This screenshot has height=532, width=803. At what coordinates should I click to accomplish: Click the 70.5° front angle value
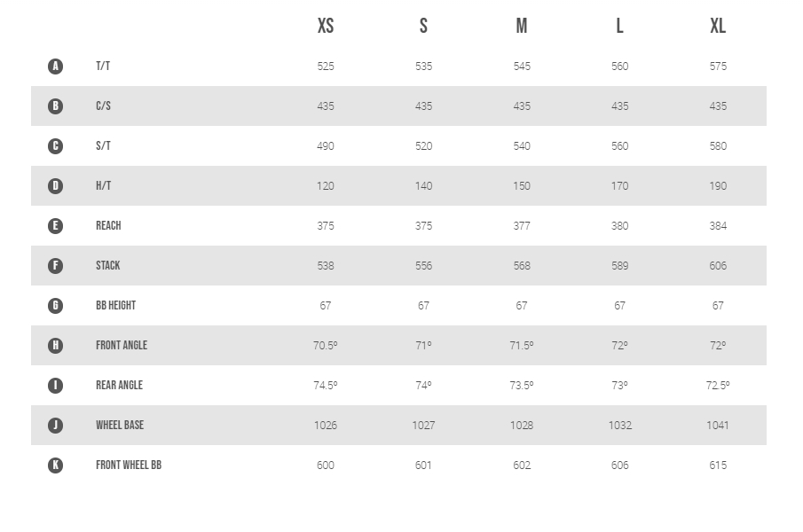[x=326, y=345]
